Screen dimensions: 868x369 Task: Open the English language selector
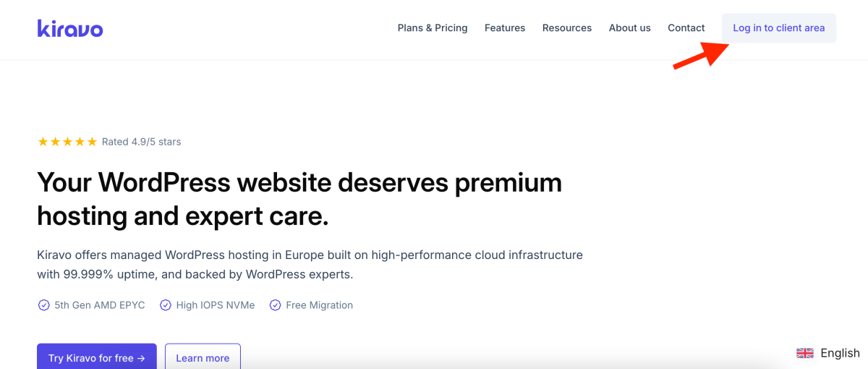pos(839,353)
